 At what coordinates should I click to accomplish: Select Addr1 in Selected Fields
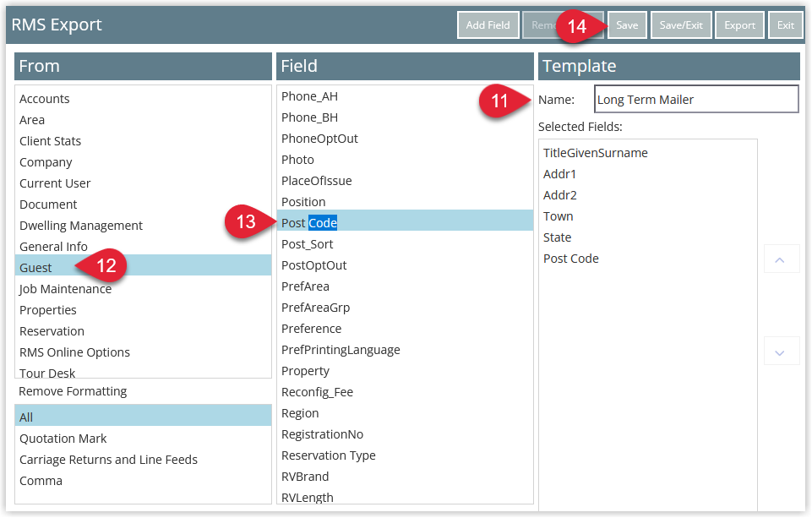pos(648,175)
